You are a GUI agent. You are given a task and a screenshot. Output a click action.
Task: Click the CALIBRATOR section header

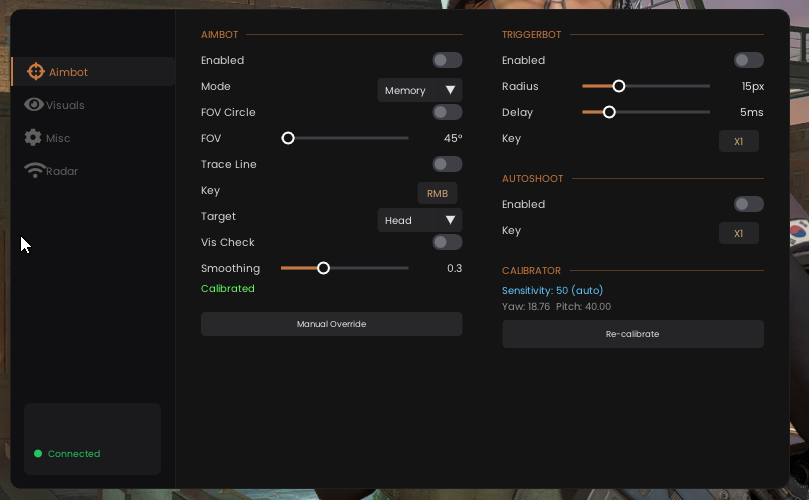(531, 270)
